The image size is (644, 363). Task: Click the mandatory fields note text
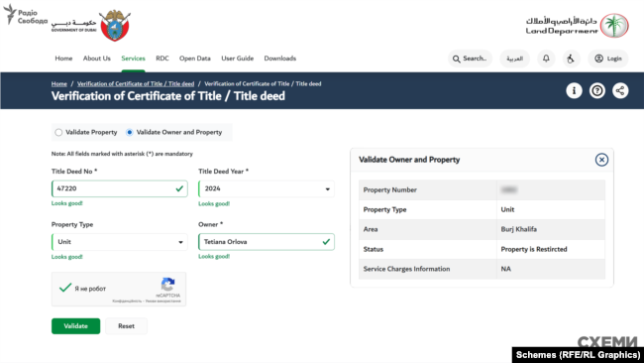tap(122, 154)
